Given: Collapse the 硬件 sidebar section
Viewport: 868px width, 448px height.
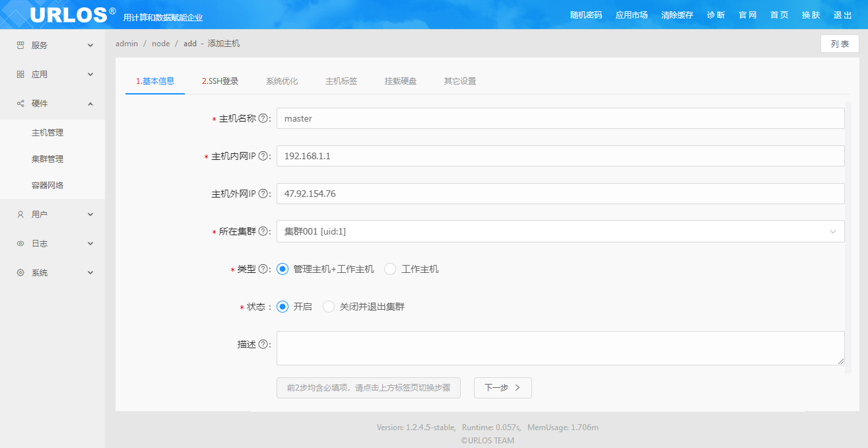Looking at the screenshot, I should tap(53, 104).
